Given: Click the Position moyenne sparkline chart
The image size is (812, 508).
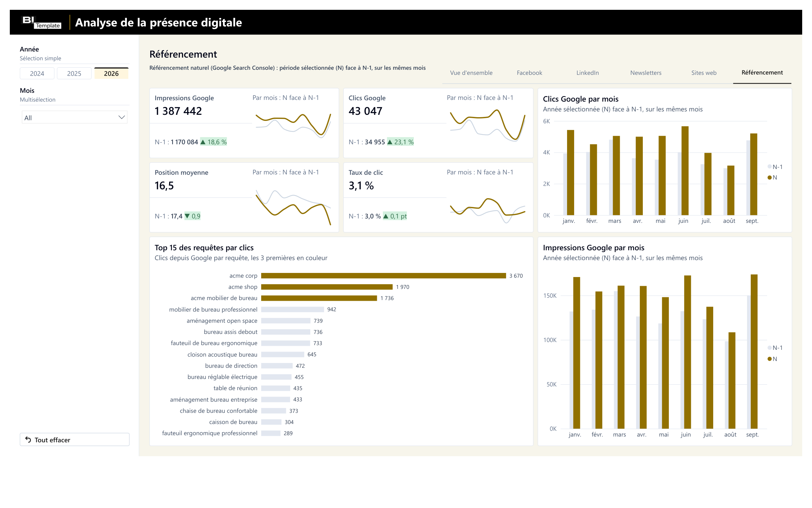Looking at the screenshot, I should click(293, 207).
